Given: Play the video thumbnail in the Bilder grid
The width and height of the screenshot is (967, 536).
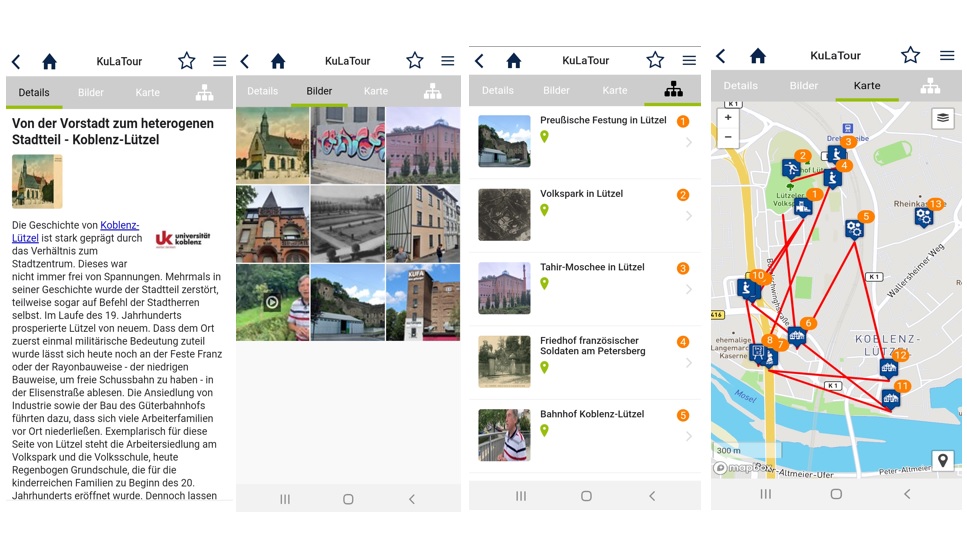Looking at the screenshot, I should tap(272, 302).
